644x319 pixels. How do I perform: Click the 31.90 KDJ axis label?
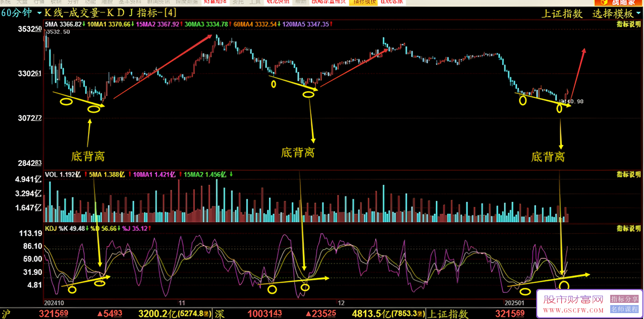click(32, 272)
